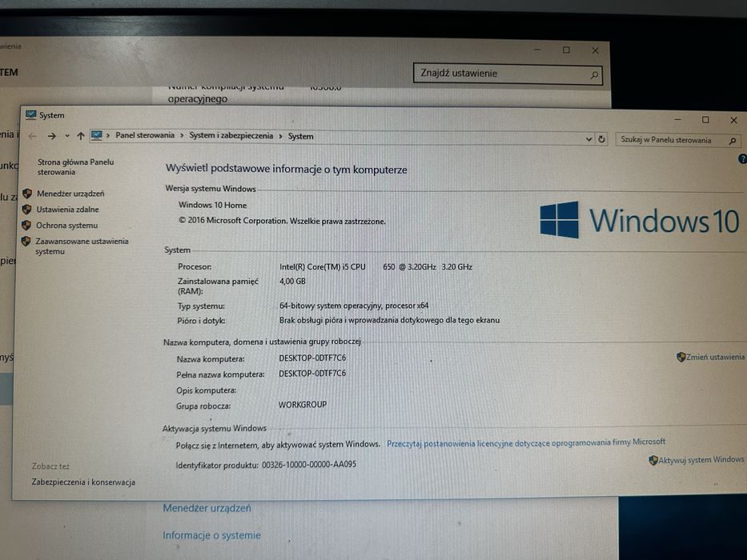
Task: Click shield icon beside Zmień ustawienia
Action: click(x=681, y=357)
